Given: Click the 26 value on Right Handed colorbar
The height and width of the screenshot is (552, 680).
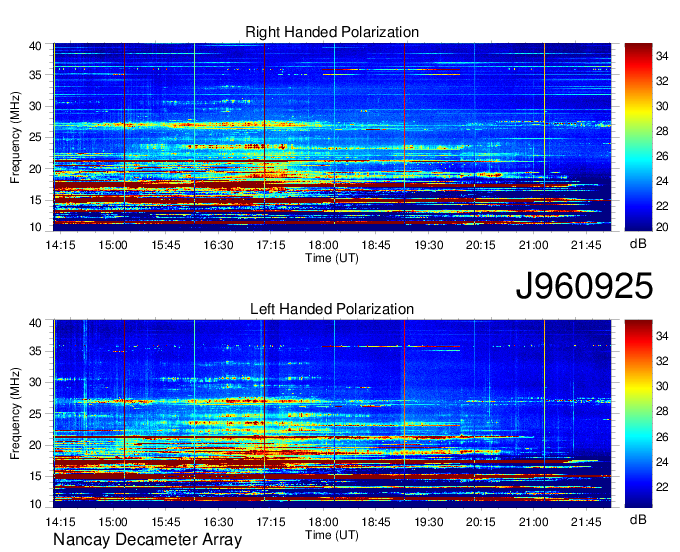Looking at the screenshot, I should [662, 156].
